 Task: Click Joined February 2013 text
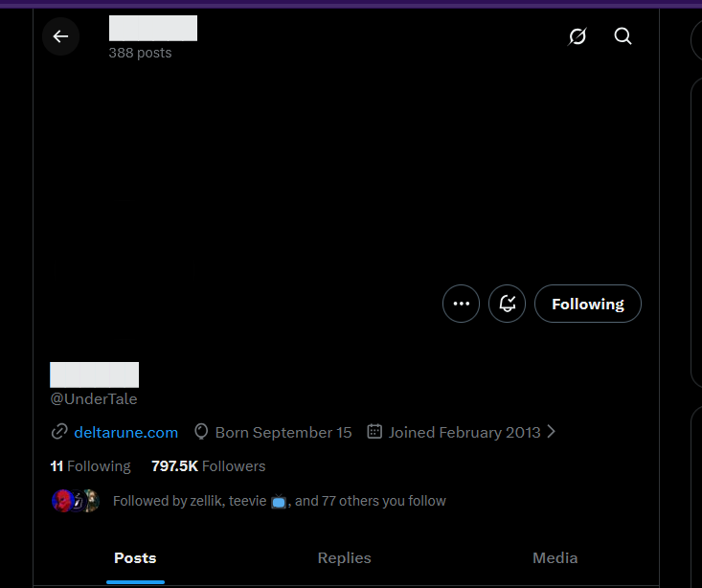click(464, 432)
